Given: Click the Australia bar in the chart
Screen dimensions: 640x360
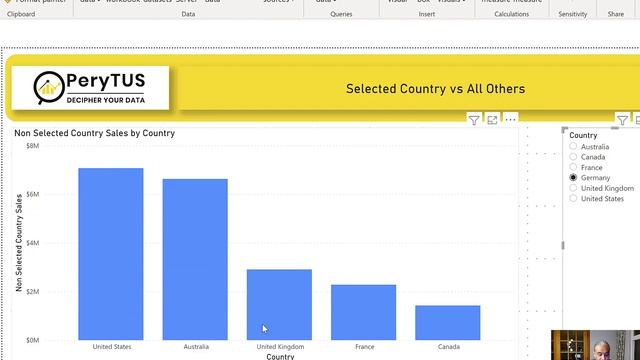Looking at the screenshot, I should pos(195,259).
